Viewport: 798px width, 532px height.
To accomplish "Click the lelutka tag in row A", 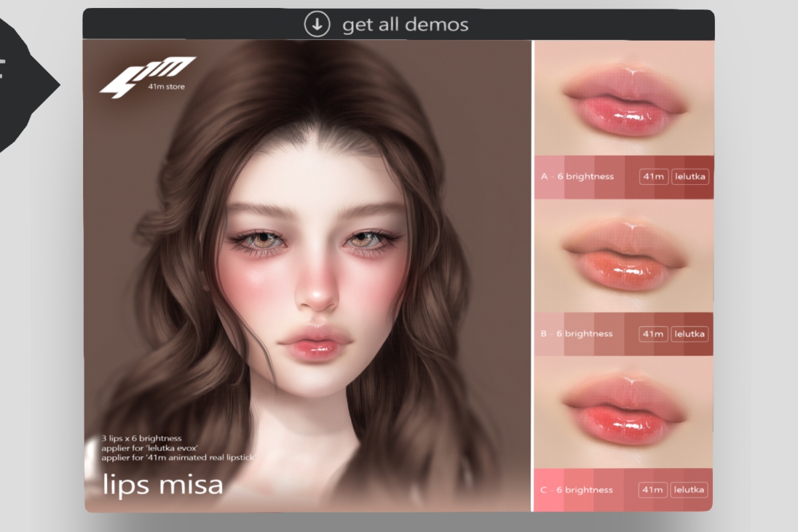I will (690, 177).
